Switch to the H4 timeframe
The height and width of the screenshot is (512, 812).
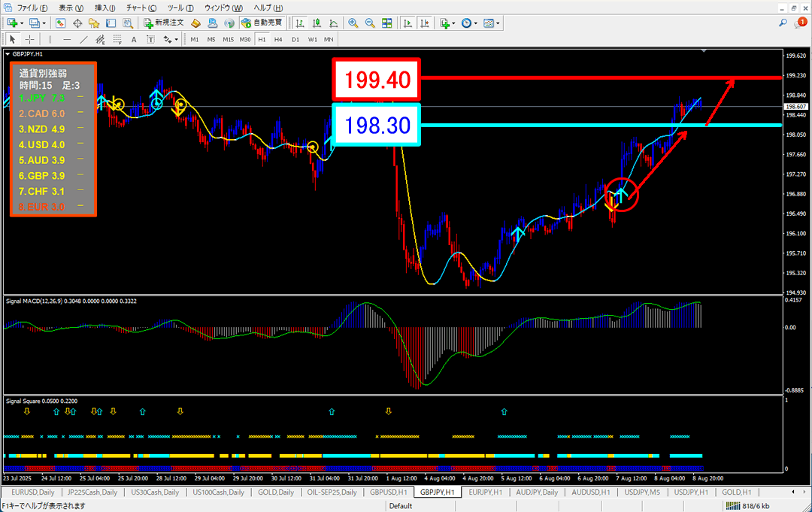(279, 39)
